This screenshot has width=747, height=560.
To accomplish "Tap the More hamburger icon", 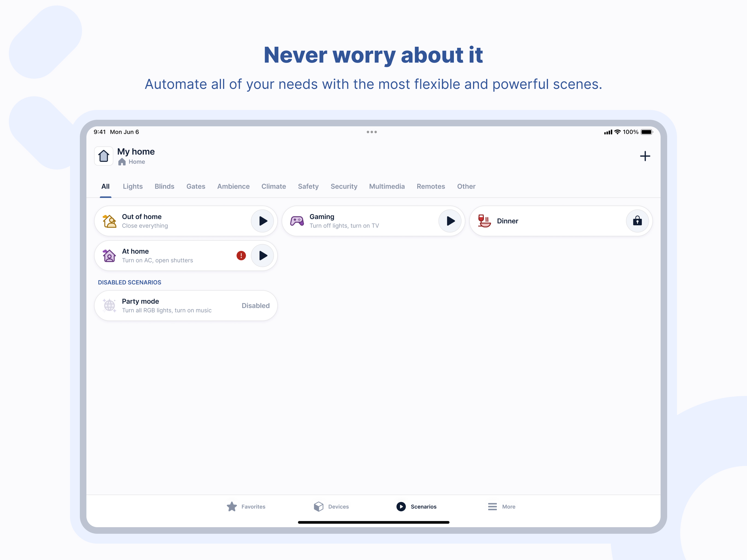I will tap(492, 506).
